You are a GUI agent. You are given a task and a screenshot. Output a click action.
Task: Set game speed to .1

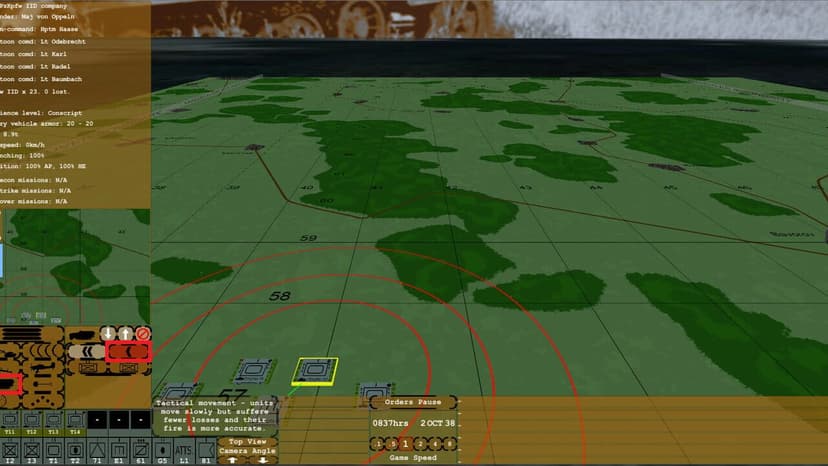coord(378,444)
